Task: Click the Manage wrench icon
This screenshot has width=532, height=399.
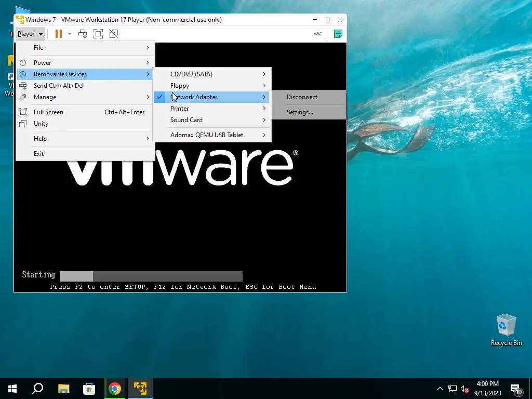Action: click(x=23, y=97)
